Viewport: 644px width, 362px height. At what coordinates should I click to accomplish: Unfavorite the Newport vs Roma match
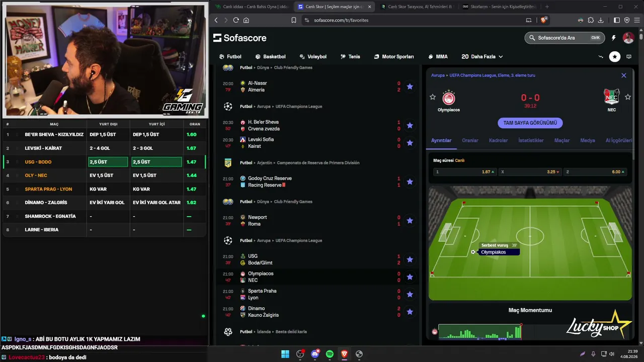point(410,220)
